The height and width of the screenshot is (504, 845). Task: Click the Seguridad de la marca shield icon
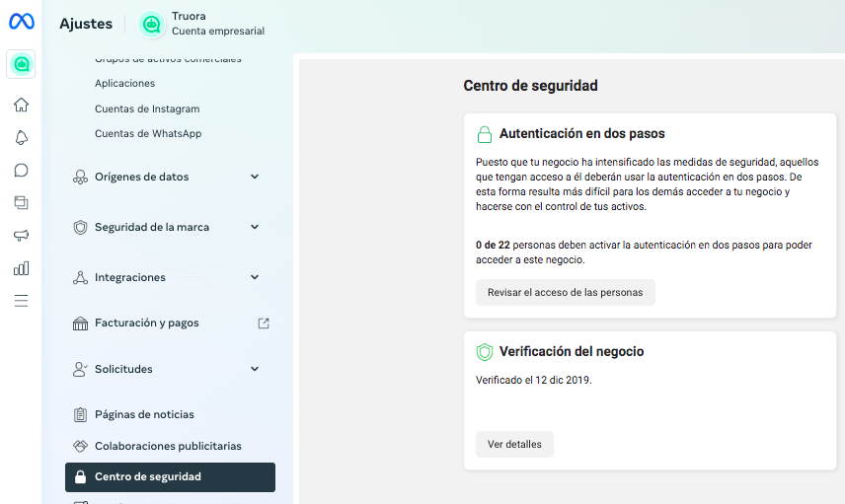point(80,227)
